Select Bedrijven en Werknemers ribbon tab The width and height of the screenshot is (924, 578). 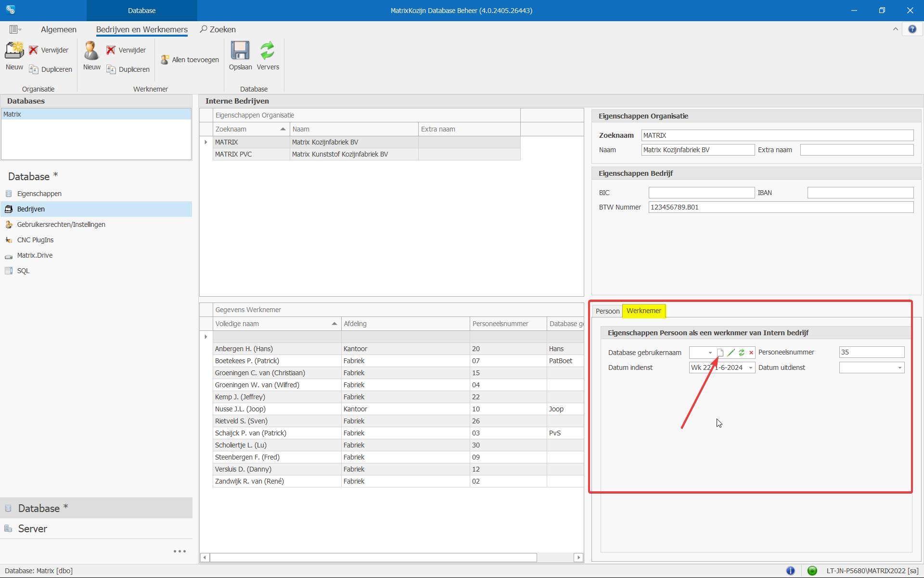pyautogui.click(x=142, y=29)
